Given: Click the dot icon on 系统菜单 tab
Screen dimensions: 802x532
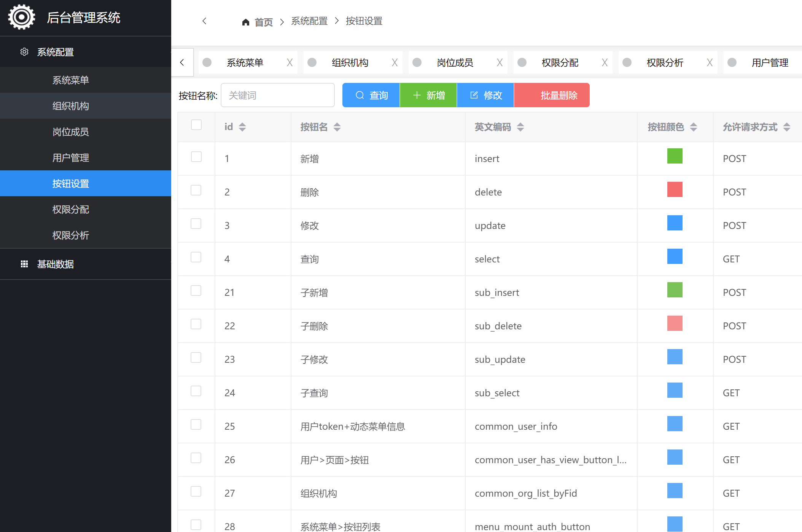Looking at the screenshot, I should click(207, 62).
